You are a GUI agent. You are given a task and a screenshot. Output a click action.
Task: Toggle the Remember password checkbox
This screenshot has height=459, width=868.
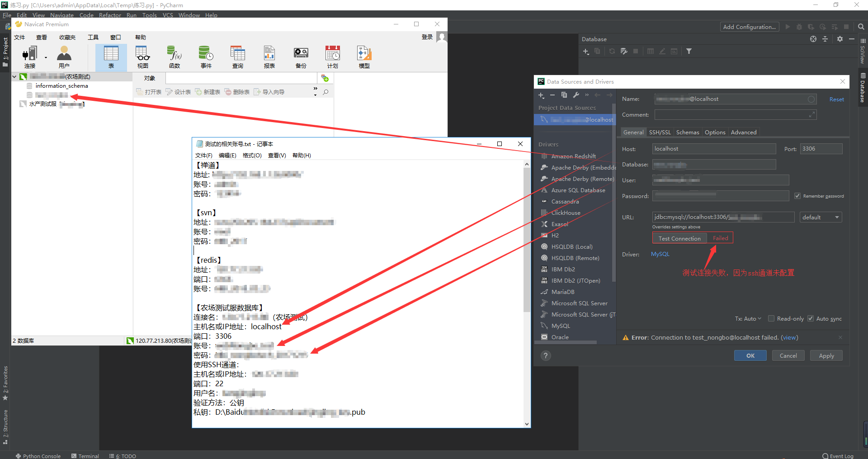click(797, 196)
